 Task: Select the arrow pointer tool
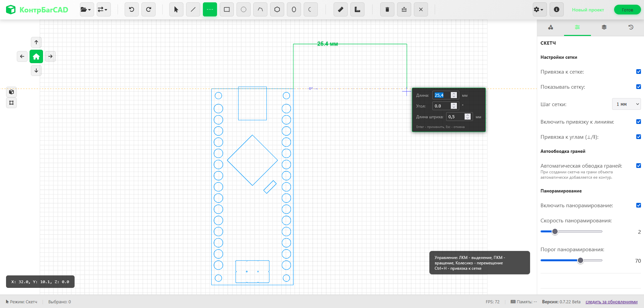tap(176, 9)
